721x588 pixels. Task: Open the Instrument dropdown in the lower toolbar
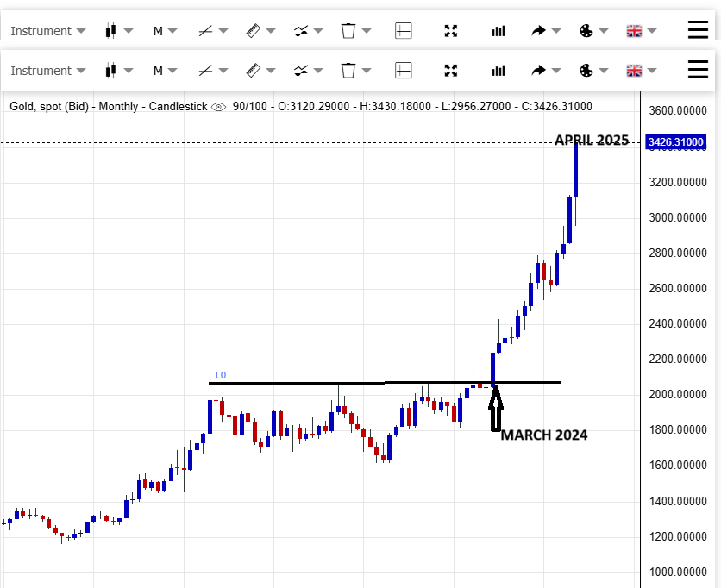coord(47,71)
